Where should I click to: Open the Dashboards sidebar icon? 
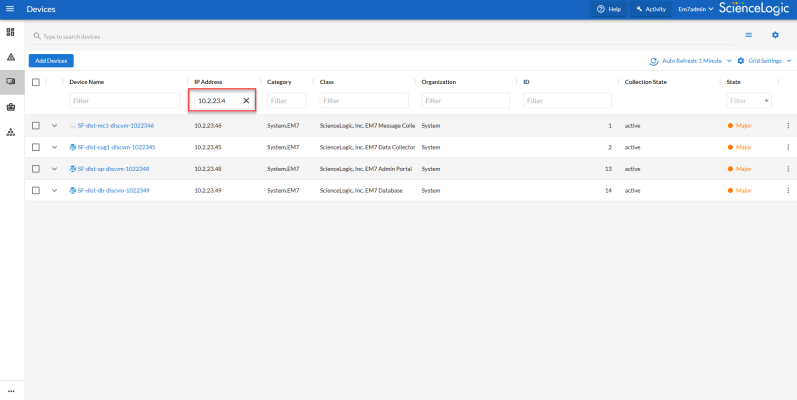11,33
